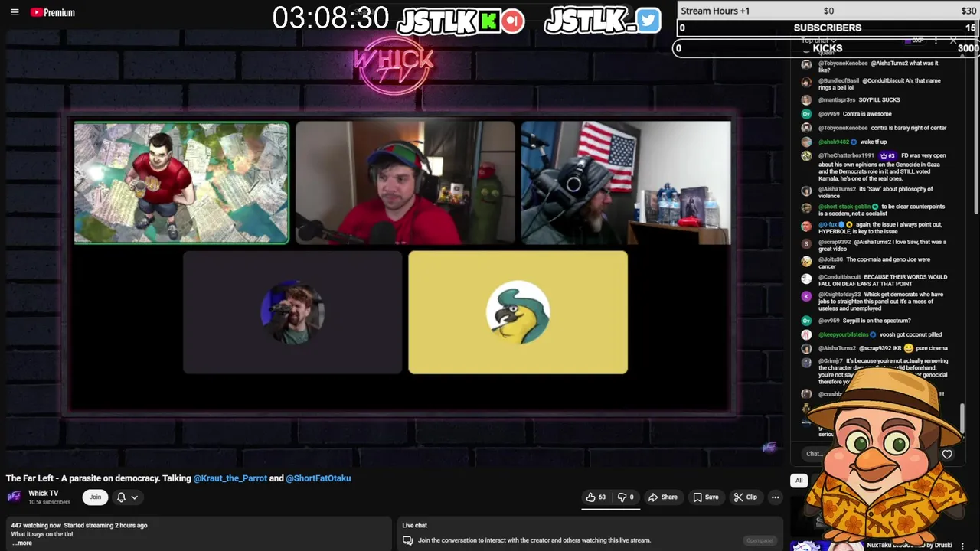Image resolution: width=980 pixels, height=551 pixels.
Task: Click @Conduitbiscuit avatar in chat
Action: (x=806, y=279)
